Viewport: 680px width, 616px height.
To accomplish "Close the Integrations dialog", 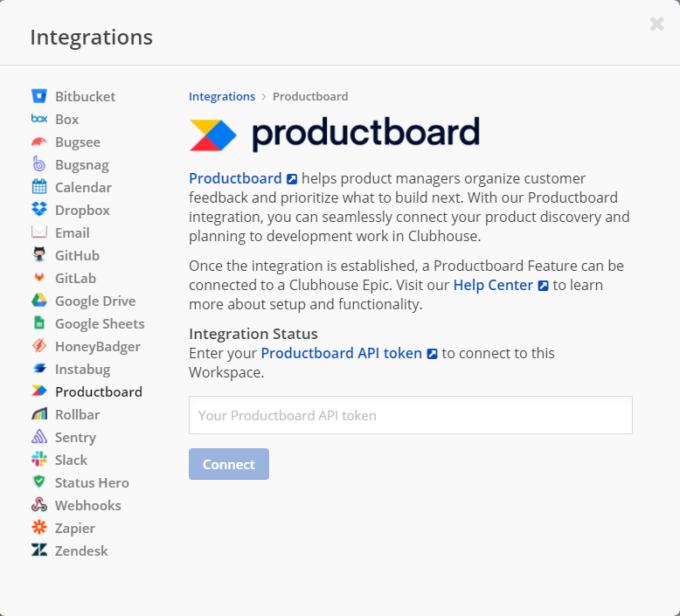I will [657, 24].
